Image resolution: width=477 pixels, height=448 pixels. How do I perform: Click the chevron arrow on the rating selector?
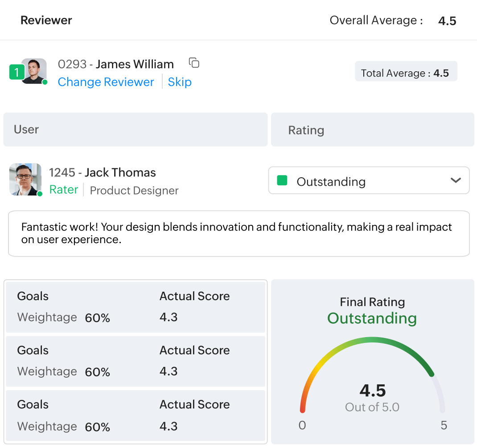point(456,180)
